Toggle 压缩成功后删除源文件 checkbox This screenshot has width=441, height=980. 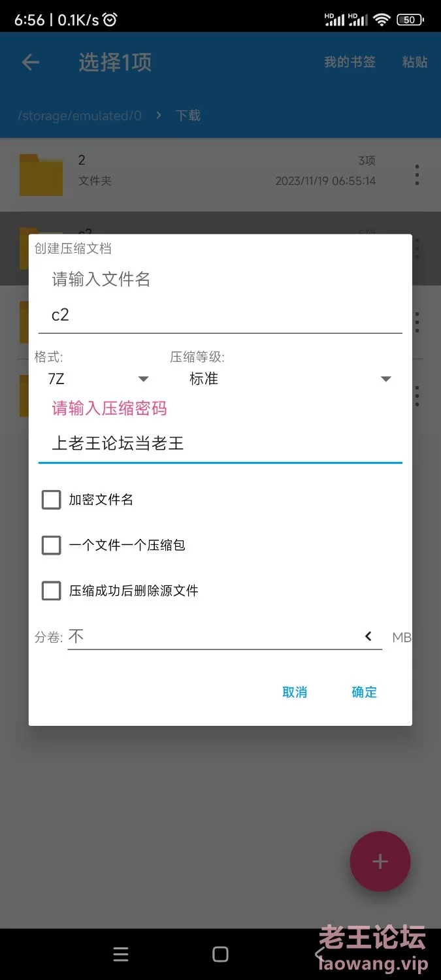click(51, 591)
